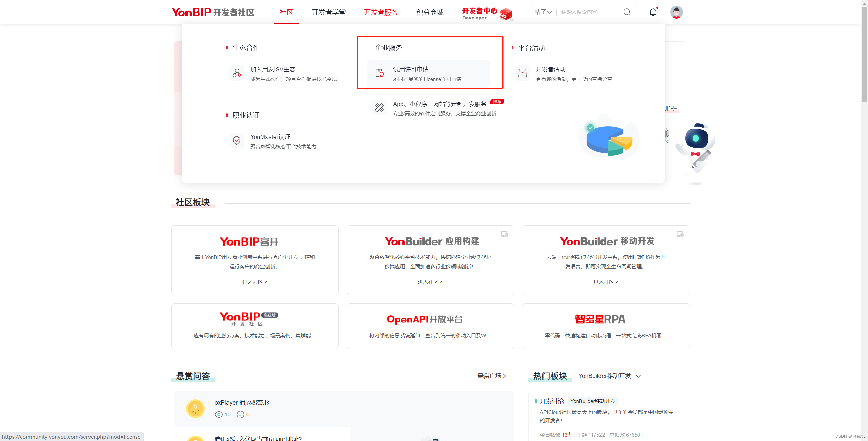The height and width of the screenshot is (441, 868).
Task: Expand the YonBuilder移动开发 hot board dropdown
Action: tap(638, 376)
